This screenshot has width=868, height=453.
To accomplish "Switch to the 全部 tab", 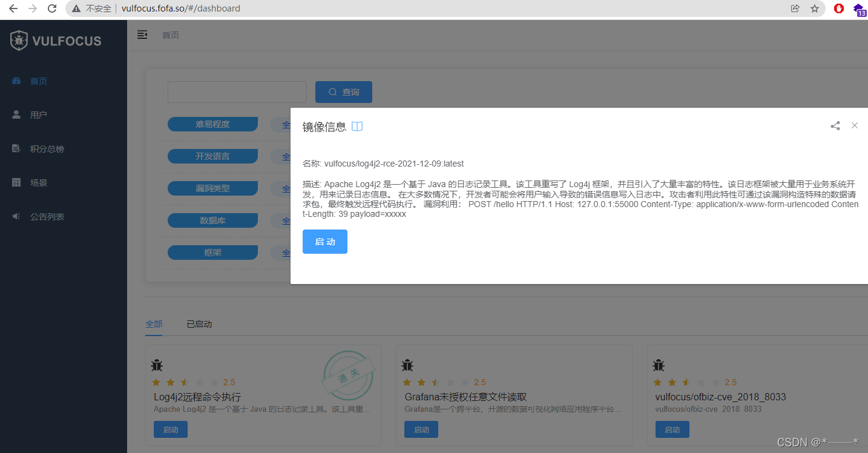I will click(x=154, y=324).
